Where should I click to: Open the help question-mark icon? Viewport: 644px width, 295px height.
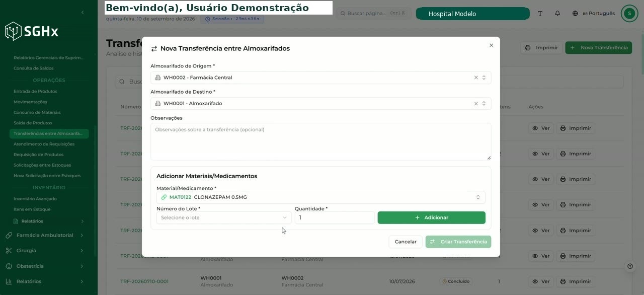pyautogui.click(x=630, y=266)
